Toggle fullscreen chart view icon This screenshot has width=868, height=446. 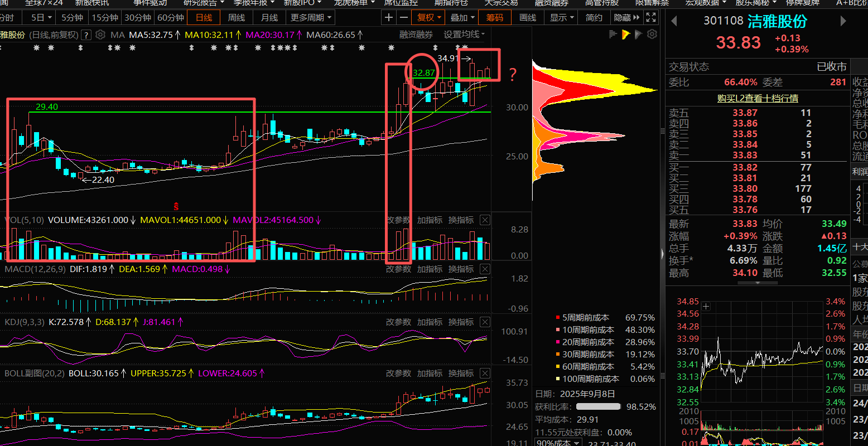tap(650, 17)
